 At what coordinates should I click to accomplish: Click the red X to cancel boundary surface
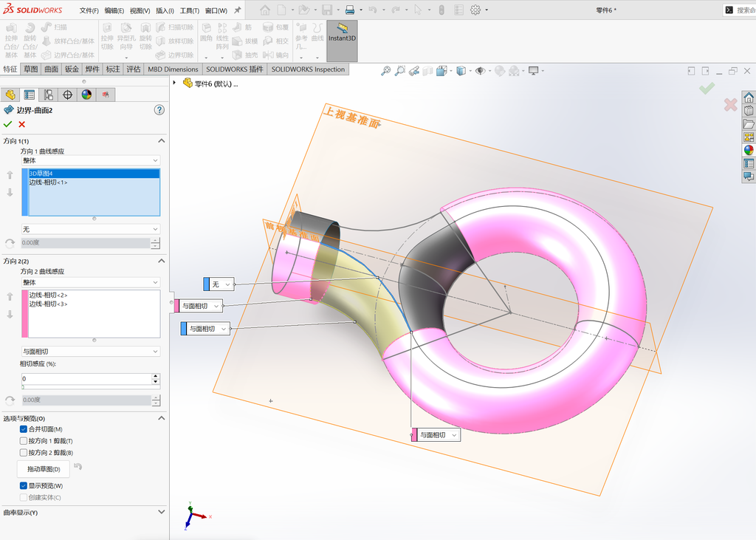tap(21, 125)
